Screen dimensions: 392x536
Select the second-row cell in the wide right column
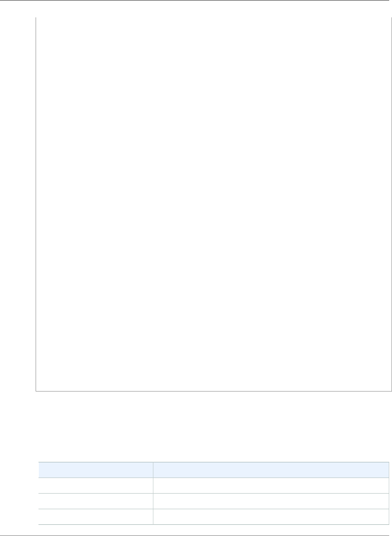point(271,495)
